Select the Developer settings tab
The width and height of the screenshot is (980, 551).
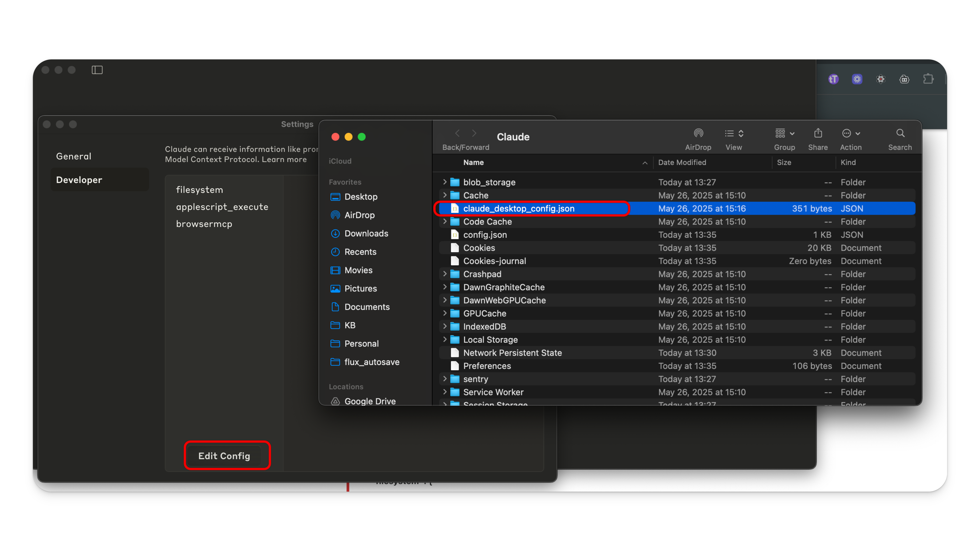pyautogui.click(x=79, y=180)
